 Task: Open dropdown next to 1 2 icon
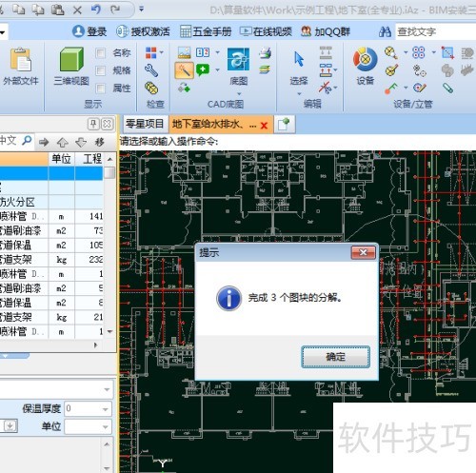point(217,52)
